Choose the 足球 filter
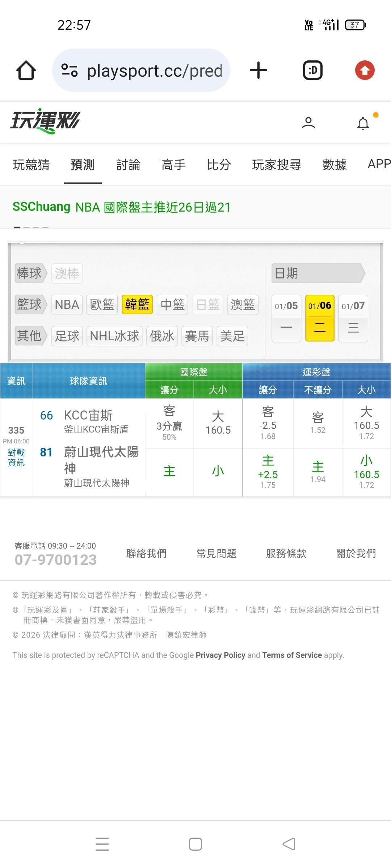 pyautogui.click(x=67, y=336)
